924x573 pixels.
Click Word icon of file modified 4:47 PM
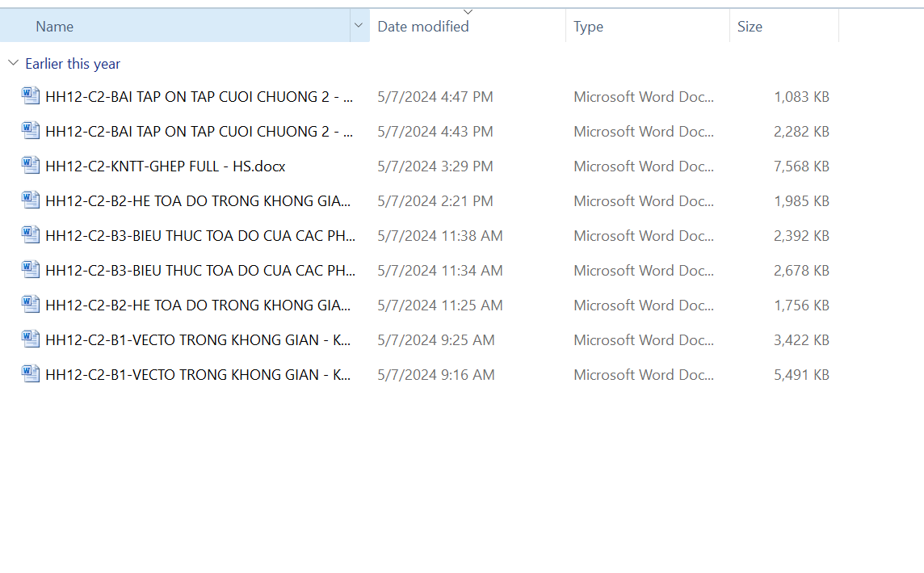pos(31,96)
